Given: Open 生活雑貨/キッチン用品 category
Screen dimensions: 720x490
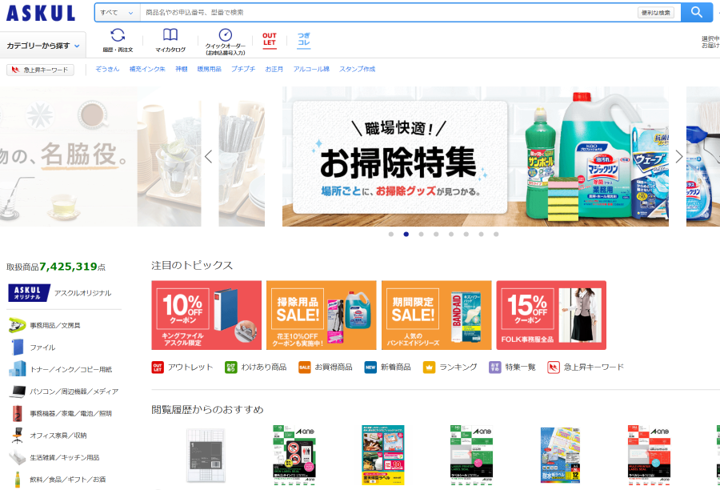Looking at the screenshot, I should [x=55, y=457].
